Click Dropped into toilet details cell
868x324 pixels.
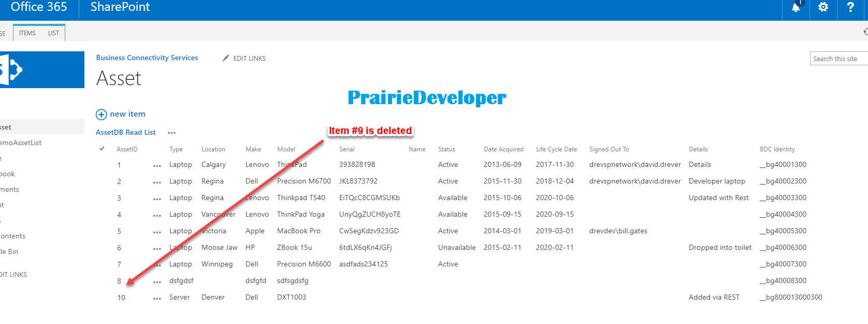pos(720,247)
